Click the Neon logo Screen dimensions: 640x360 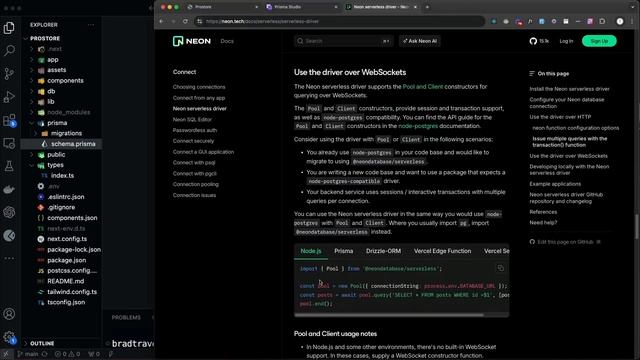(x=192, y=41)
